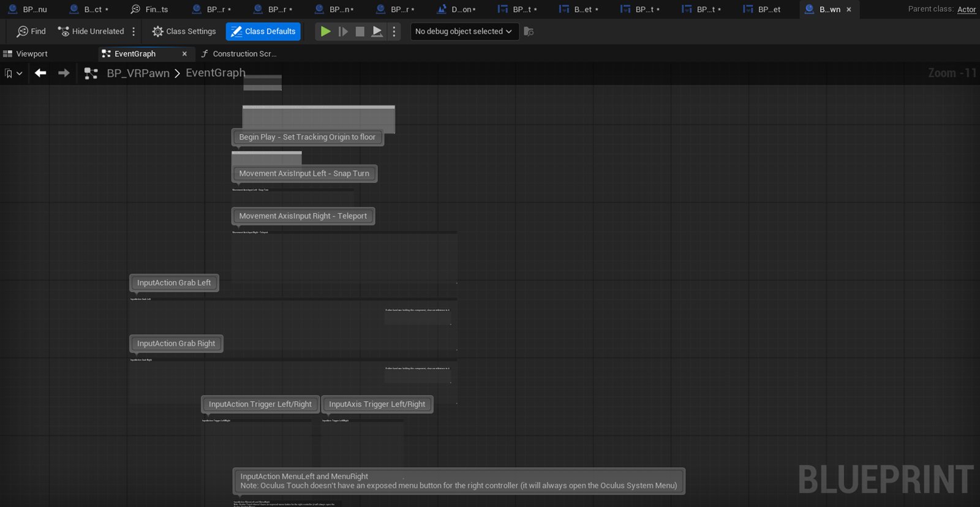Image resolution: width=980 pixels, height=507 pixels.
Task: Select InputAction MenuLeft and MenuRight comment
Action: click(x=459, y=481)
